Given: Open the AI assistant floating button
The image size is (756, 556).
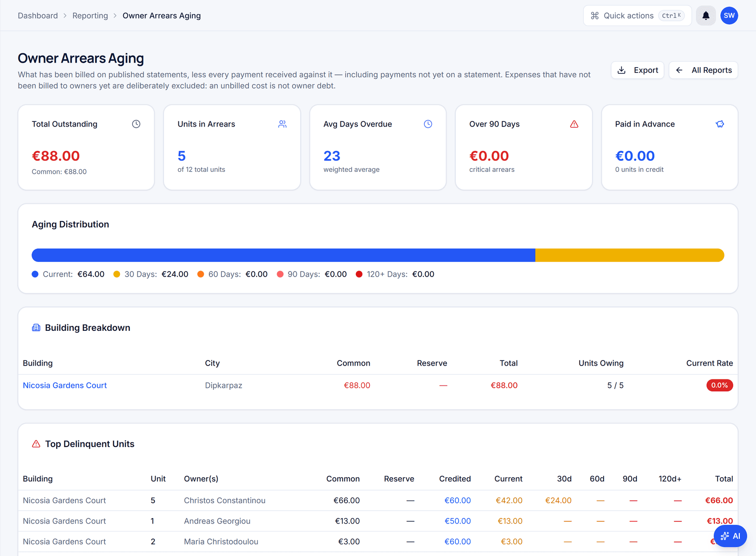Looking at the screenshot, I should click(x=730, y=536).
